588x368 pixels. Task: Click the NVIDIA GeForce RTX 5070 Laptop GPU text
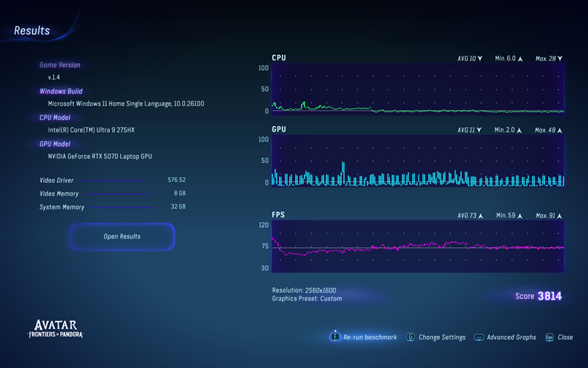tap(100, 156)
